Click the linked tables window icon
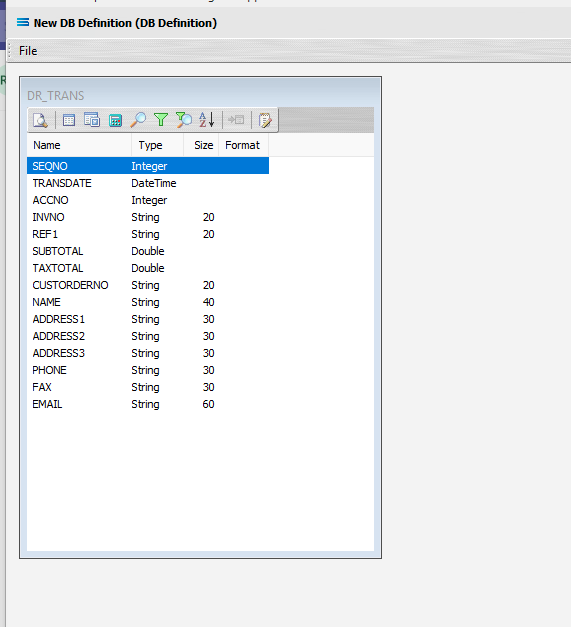This screenshot has width=571, height=627. click(x=92, y=120)
